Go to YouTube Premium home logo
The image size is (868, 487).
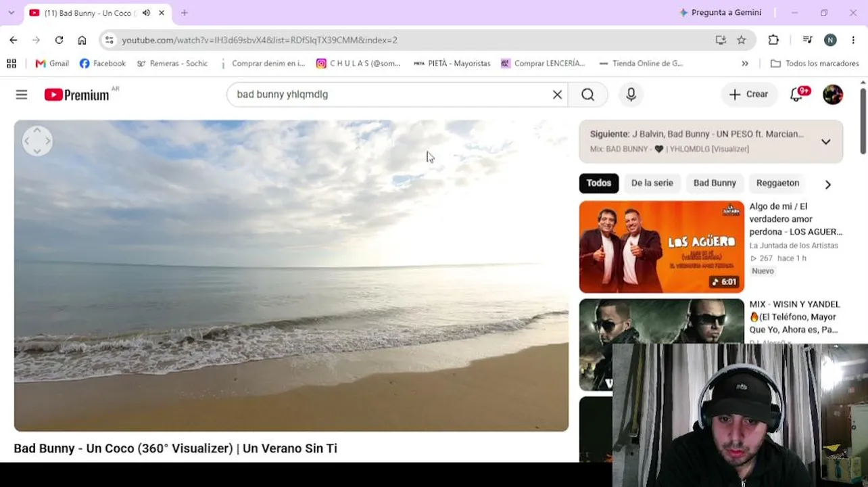(x=77, y=95)
